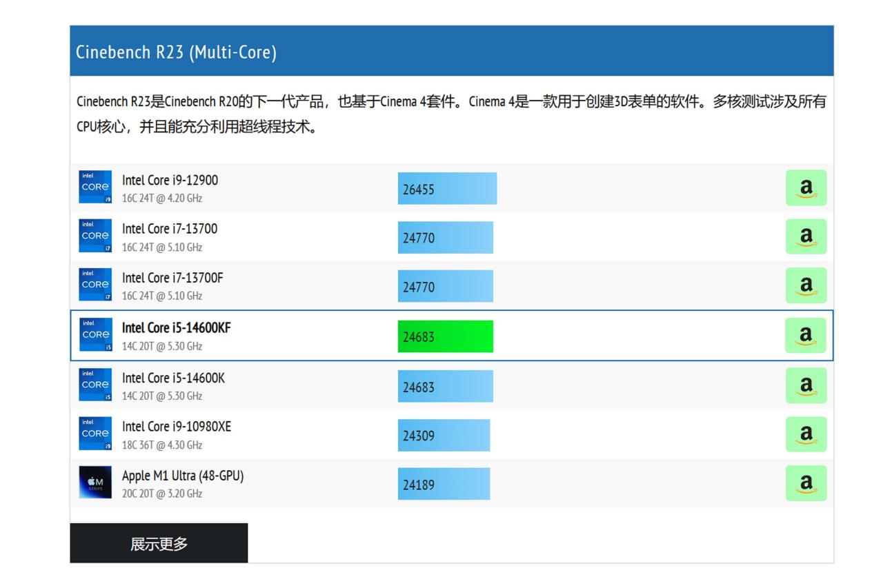Open the Intel Core i9-12900 name link

(170, 181)
